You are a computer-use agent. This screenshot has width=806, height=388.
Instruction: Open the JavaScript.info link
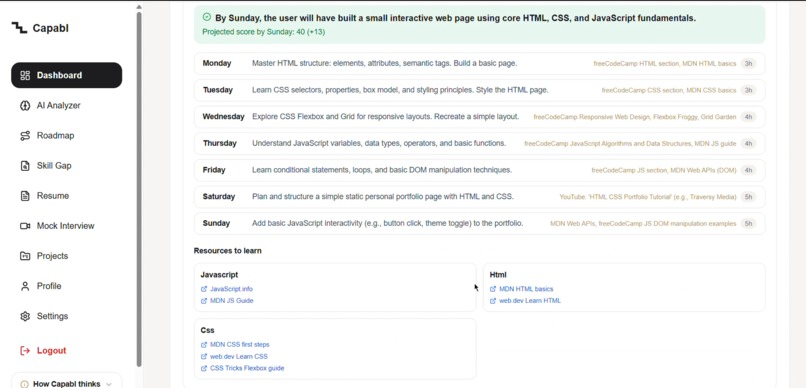231,289
